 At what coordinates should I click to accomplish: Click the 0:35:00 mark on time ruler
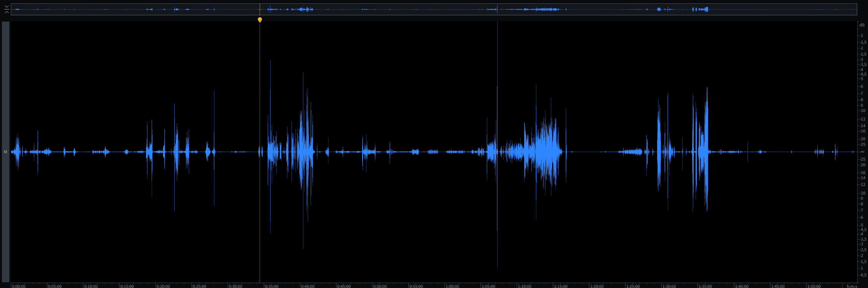tap(271, 286)
